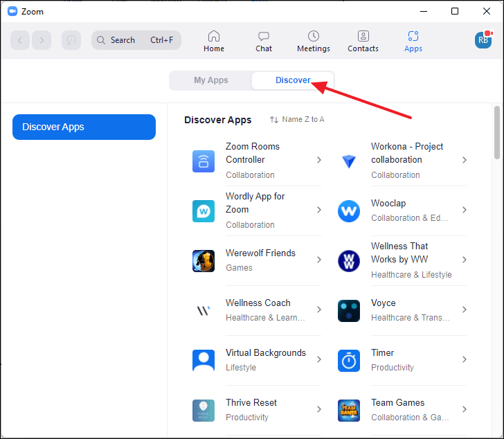Click the RB profile avatar

(x=483, y=40)
